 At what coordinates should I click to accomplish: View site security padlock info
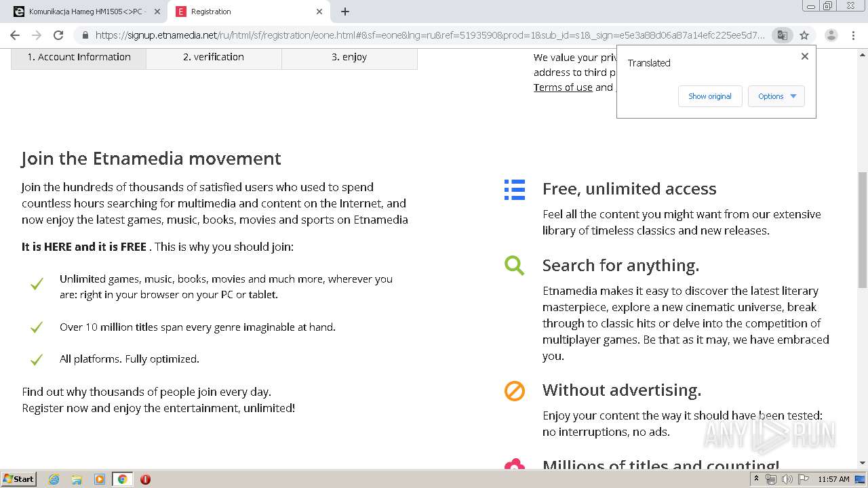tap(85, 35)
